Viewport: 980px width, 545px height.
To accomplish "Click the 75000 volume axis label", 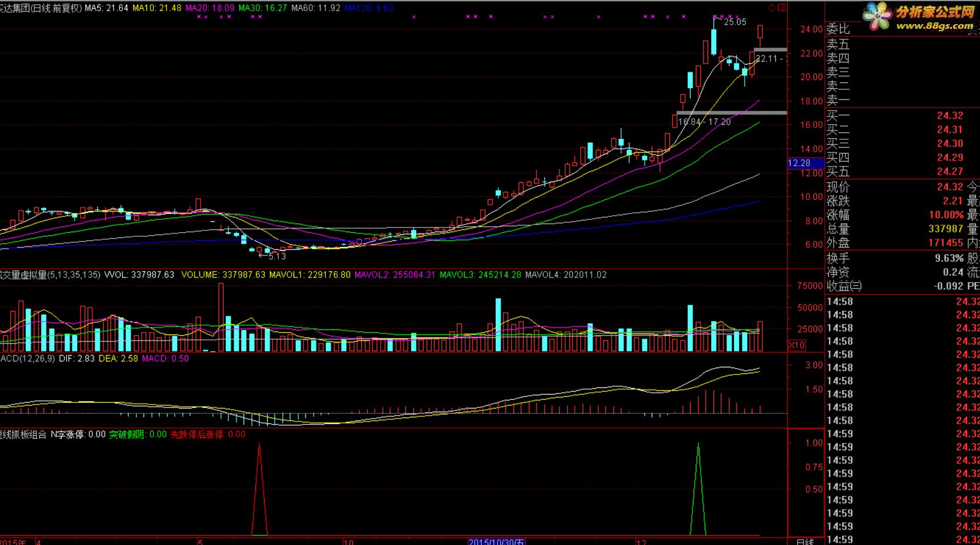I will coord(810,286).
